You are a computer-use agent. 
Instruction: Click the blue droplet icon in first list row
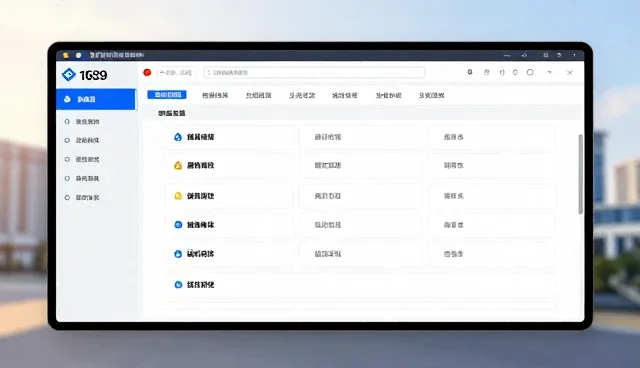[178, 137]
